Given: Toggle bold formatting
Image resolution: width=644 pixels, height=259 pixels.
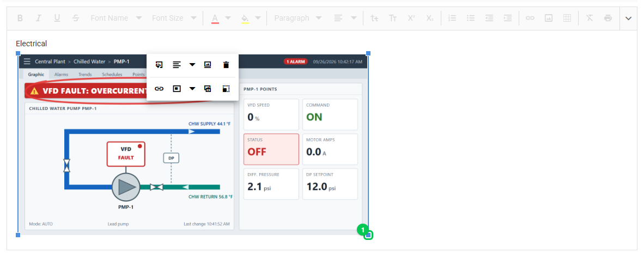Looking at the screenshot, I should coord(20,18).
